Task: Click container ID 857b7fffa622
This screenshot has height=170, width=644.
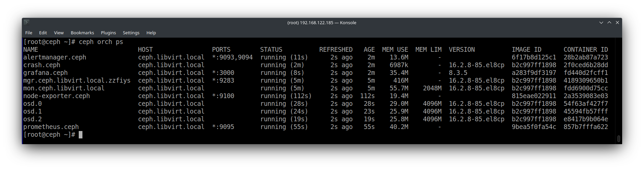Action: 586,127
